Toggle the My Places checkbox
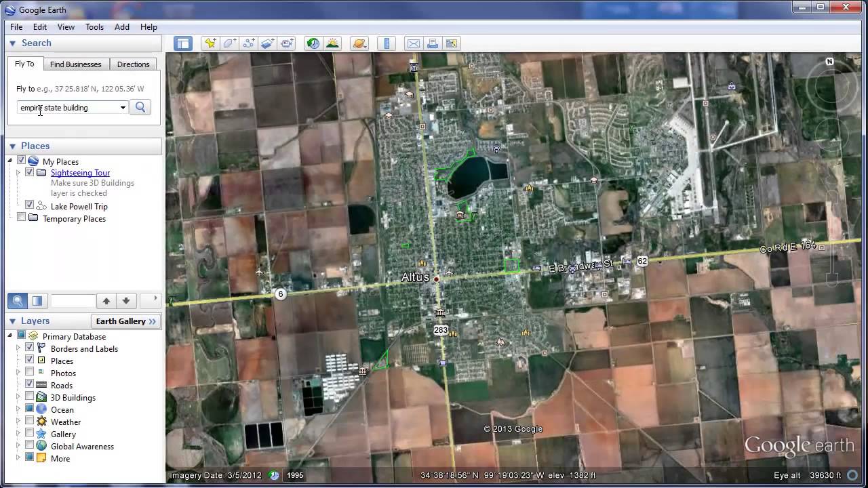 tap(21, 161)
